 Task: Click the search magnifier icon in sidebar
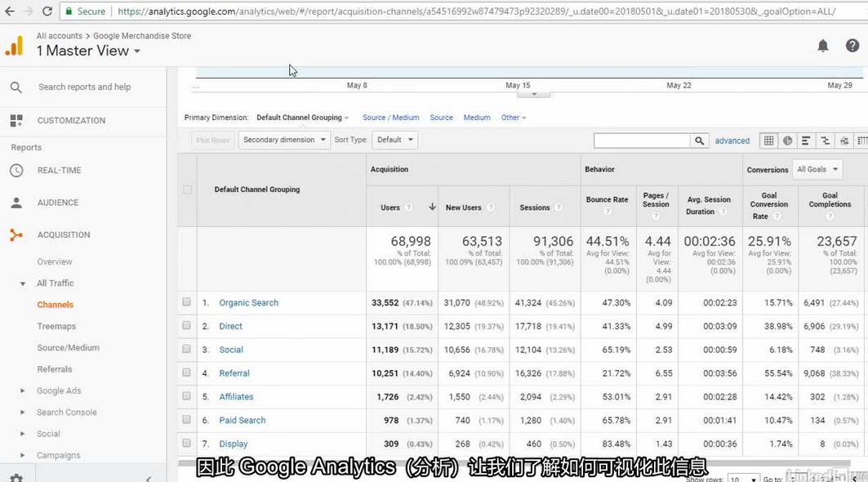tap(16, 87)
